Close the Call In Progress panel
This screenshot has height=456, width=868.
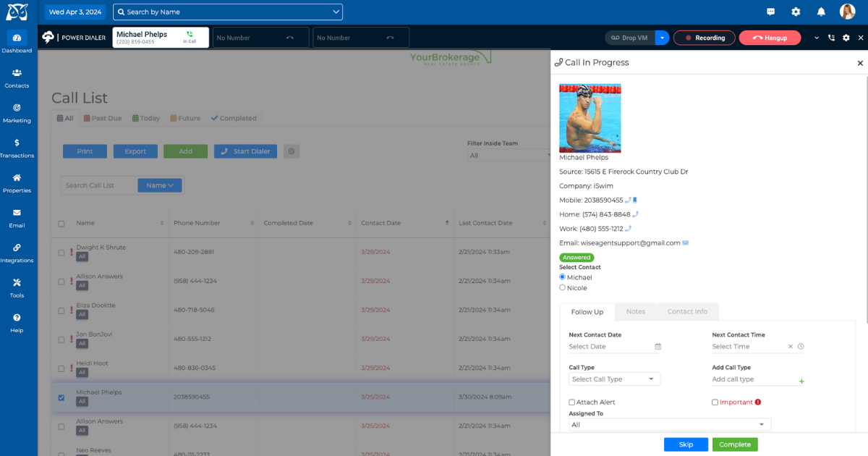pos(860,63)
